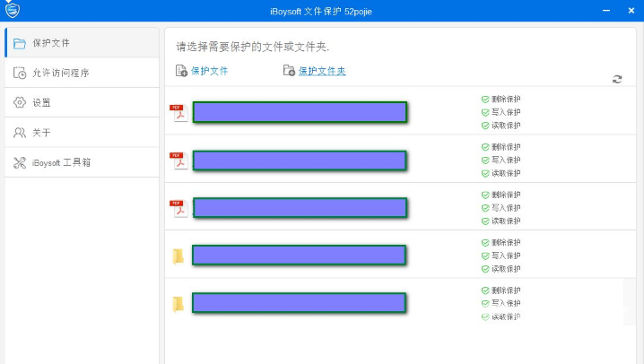Toggle 读取保护 for the third PDF file

(x=485, y=221)
